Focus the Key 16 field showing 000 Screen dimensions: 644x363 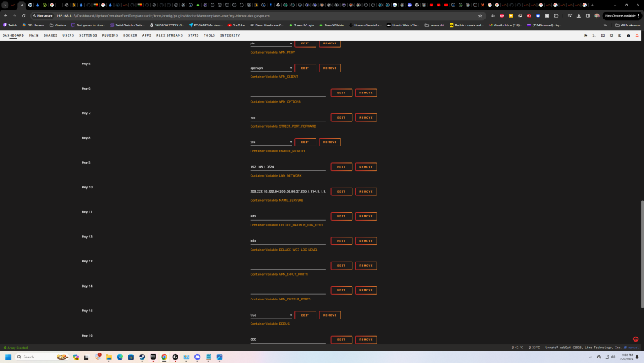[x=288, y=340]
